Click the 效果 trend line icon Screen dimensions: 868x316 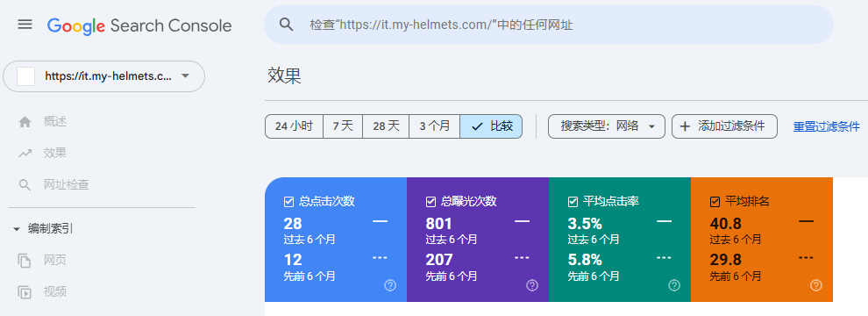(x=25, y=154)
